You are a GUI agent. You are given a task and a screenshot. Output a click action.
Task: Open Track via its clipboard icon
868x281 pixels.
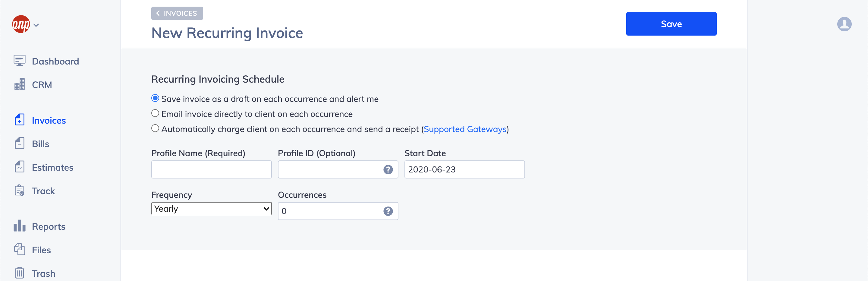tap(20, 191)
